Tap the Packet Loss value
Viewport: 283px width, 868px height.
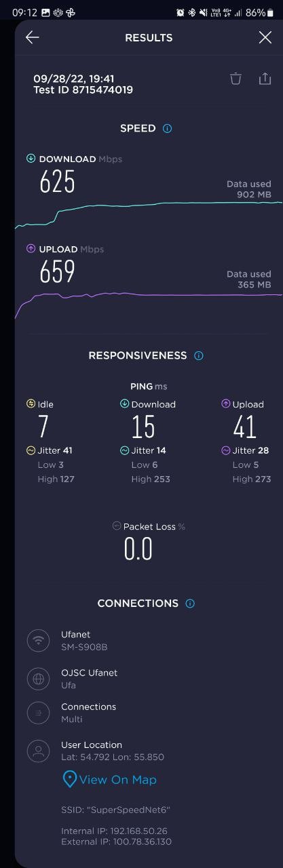[138, 549]
